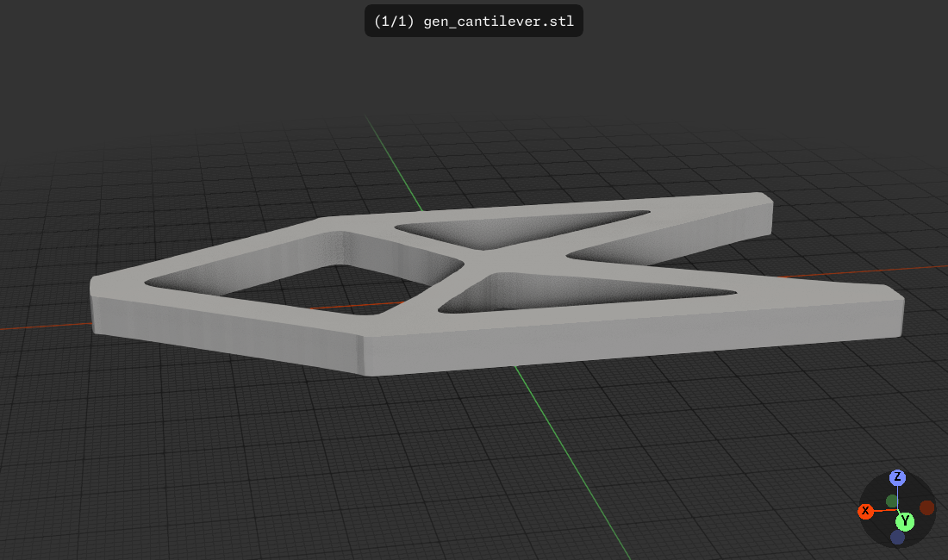Click the dark green negative Y gizmo dot
Screen dimensions: 948x560
pyautogui.click(x=892, y=501)
